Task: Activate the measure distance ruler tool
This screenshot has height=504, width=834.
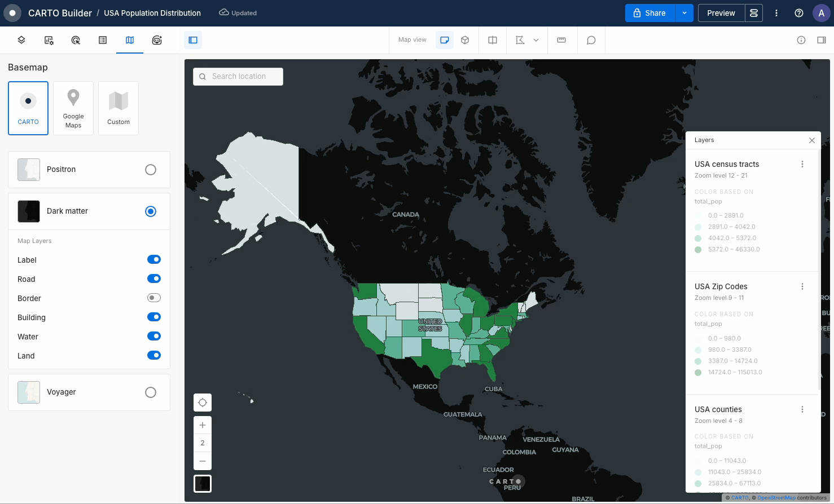Action: pos(561,40)
